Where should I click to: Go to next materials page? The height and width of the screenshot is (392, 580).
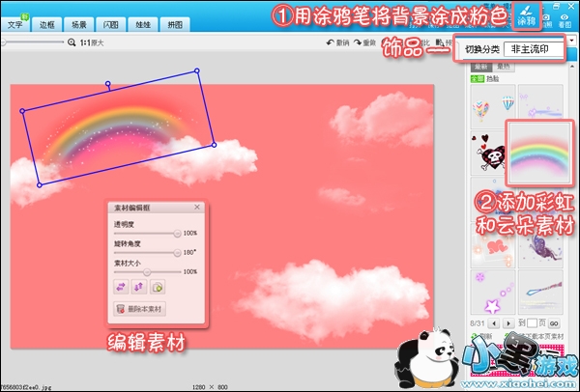509,323
